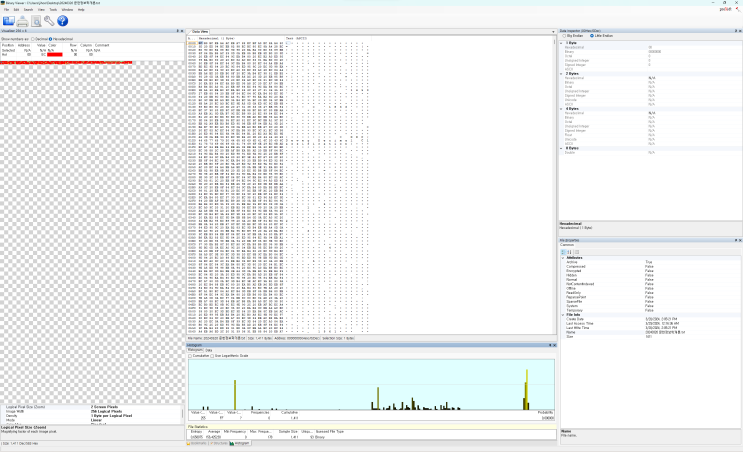The image size is (743, 452).
Task: Pin the Visualizer panel using pin icon
Action: 178,31
